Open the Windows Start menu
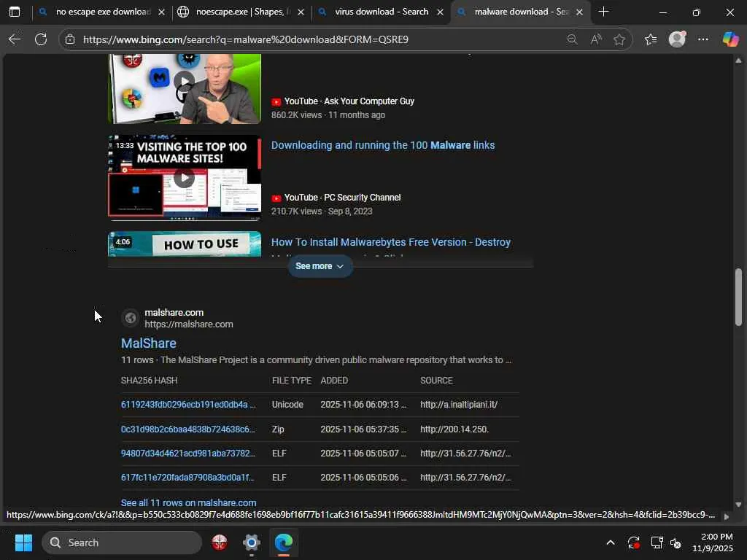This screenshot has height=560, width=747. (x=23, y=542)
